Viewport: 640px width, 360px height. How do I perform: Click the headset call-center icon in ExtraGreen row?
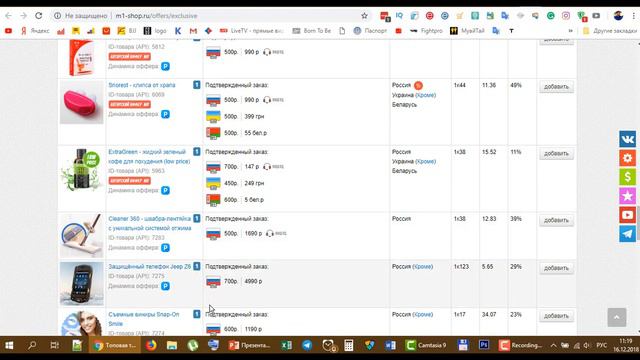267,167
